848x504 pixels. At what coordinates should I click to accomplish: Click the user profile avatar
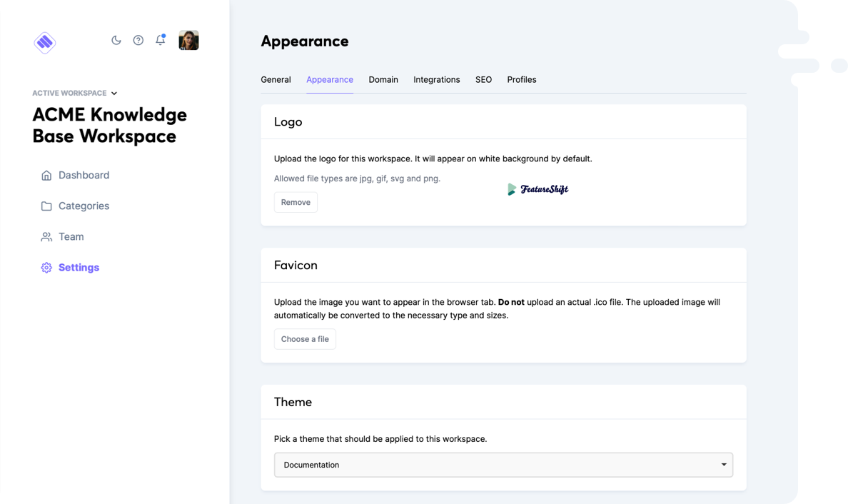pyautogui.click(x=188, y=41)
